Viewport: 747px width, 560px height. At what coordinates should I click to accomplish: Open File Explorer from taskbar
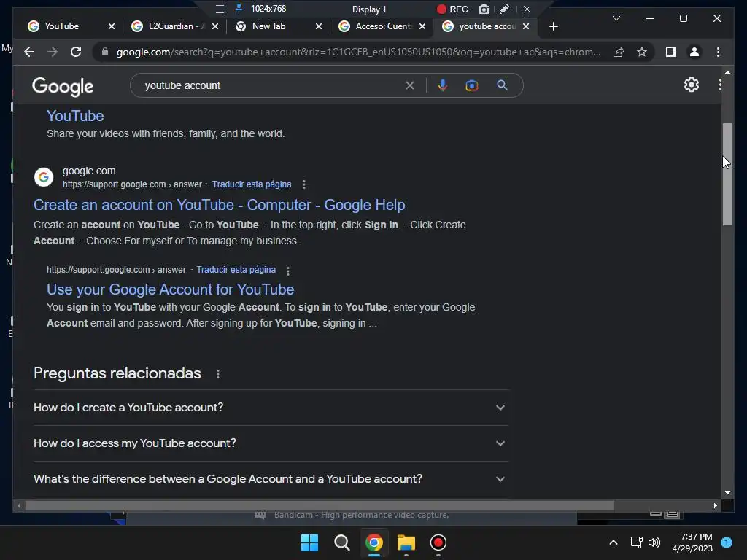click(406, 542)
